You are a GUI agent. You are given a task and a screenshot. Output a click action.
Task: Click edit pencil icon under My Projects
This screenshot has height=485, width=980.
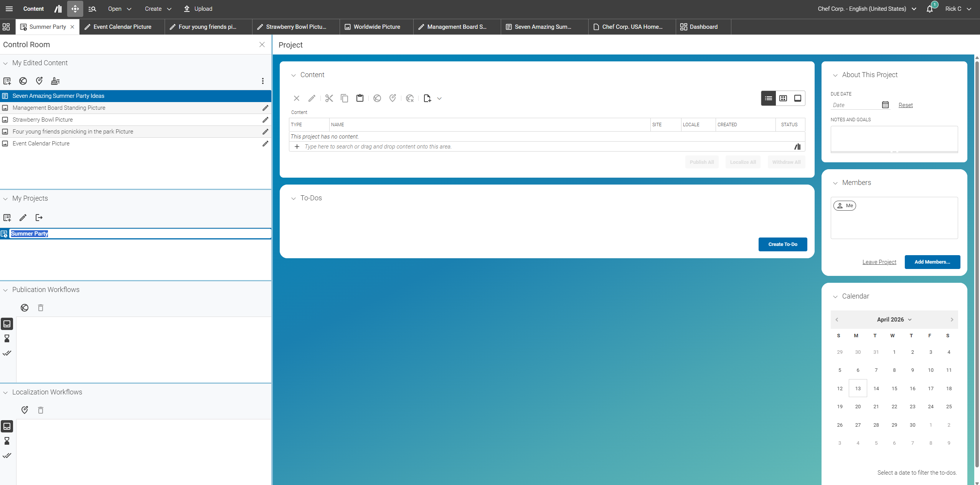tap(23, 218)
